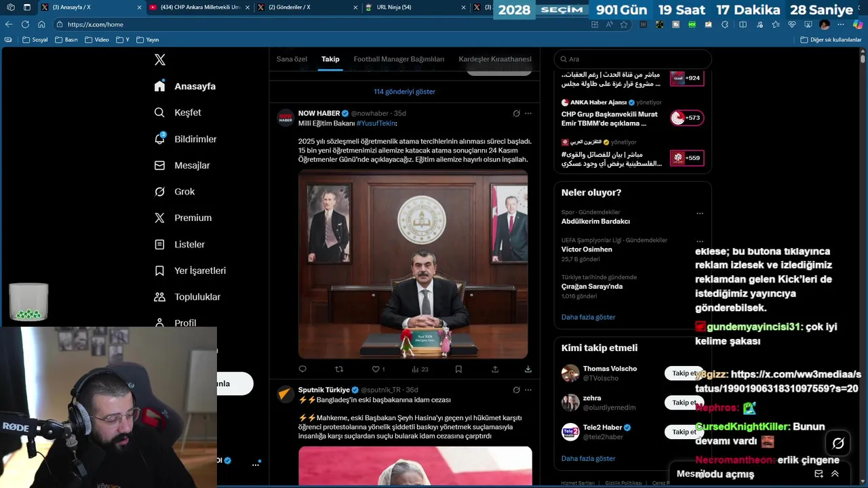The height and width of the screenshot is (488, 868).
Task: Follow Tele2 Haber
Action: pos(684,432)
